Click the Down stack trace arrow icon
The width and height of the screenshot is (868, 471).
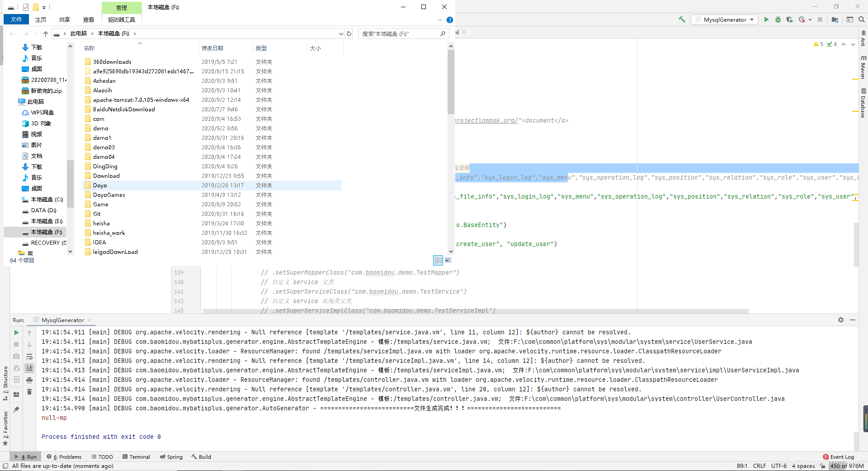29,345
